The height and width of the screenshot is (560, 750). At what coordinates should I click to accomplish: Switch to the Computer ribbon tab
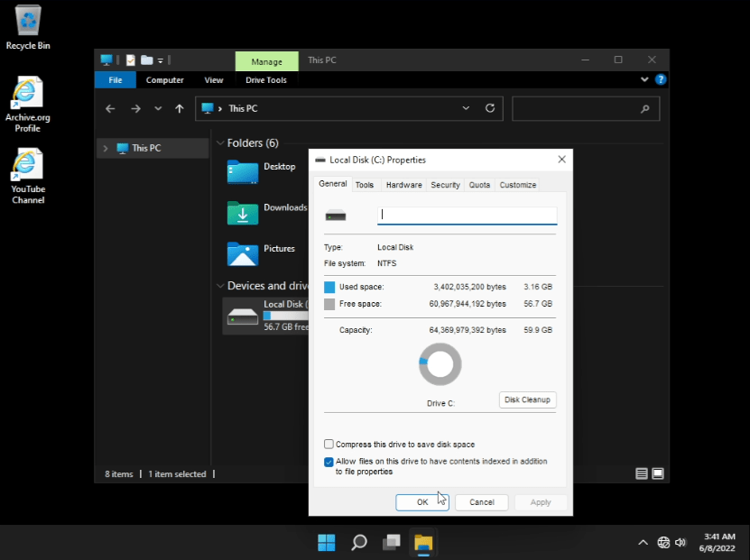coord(164,79)
